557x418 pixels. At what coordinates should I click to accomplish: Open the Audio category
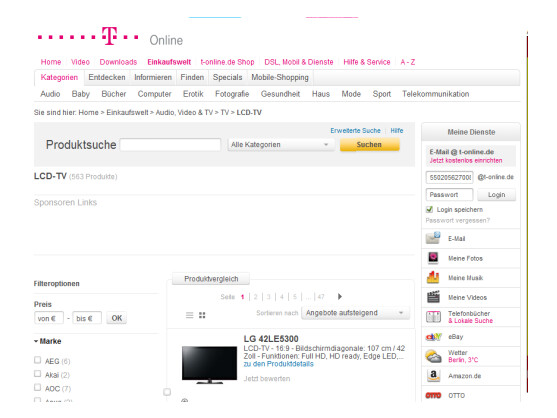click(x=50, y=94)
